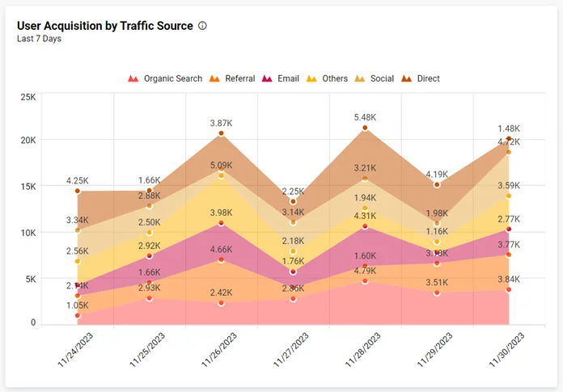Click the 4.25K data point on 11/24/2023
The image size is (563, 392).
pos(78,191)
